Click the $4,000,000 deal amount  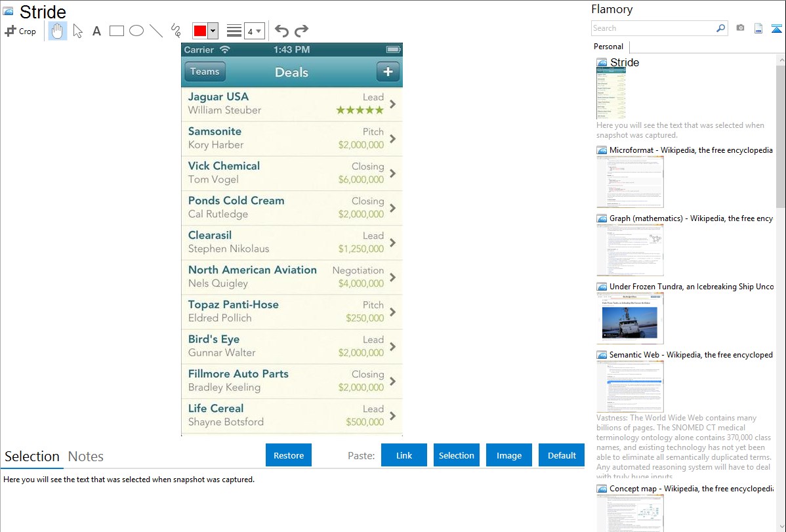(361, 284)
